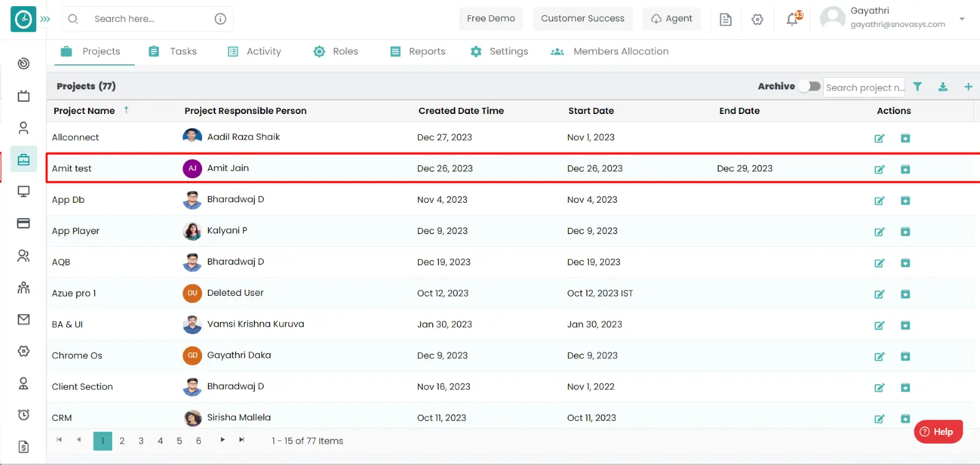The image size is (980, 465).
Task: Toggle the Archive switch
Action: (x=810, y=86)
